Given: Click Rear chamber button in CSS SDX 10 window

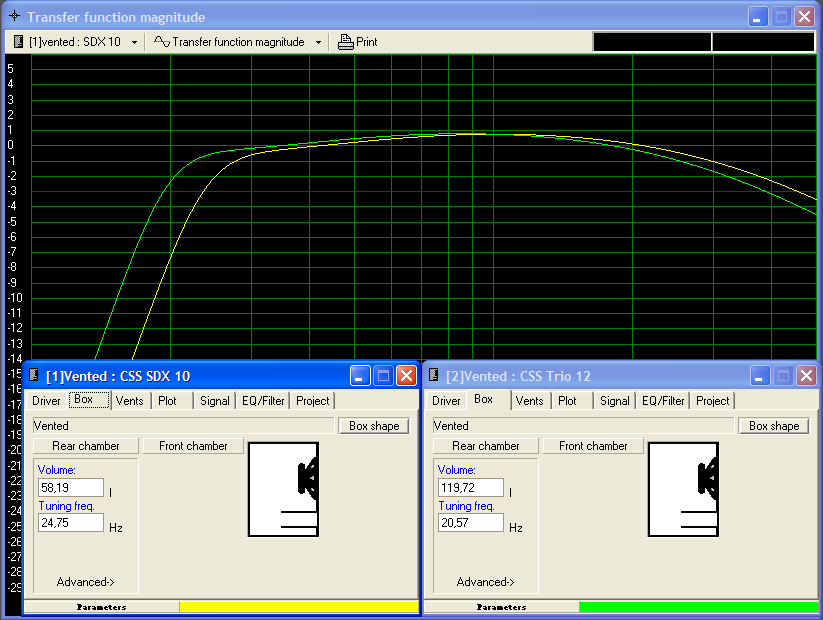Looking at the screenshot, I should point(86,446).
